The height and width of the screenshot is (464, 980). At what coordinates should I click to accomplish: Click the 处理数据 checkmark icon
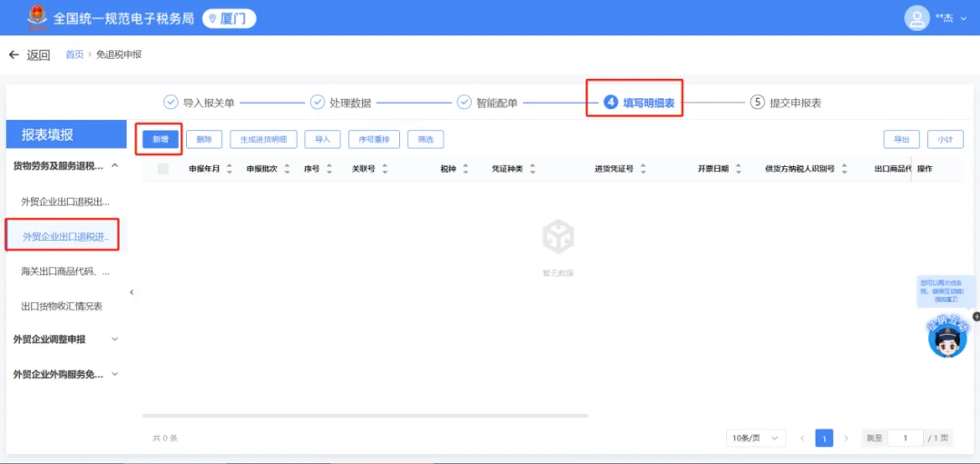(318, 103)
